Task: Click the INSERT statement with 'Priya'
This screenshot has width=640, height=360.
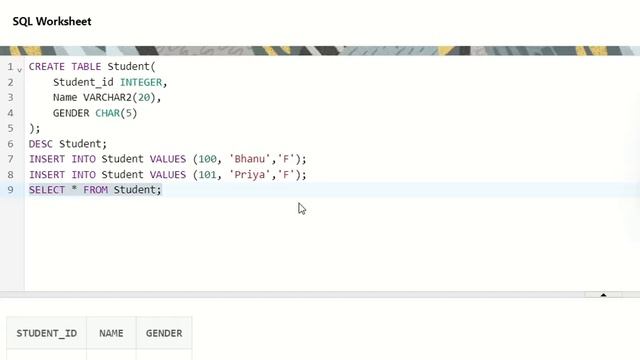Action: point(167,174)
